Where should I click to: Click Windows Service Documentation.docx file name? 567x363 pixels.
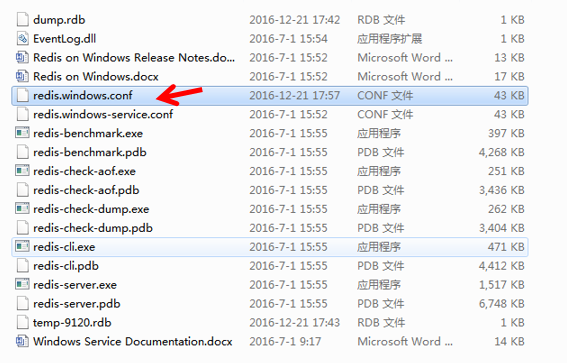[x=133, y=341]
